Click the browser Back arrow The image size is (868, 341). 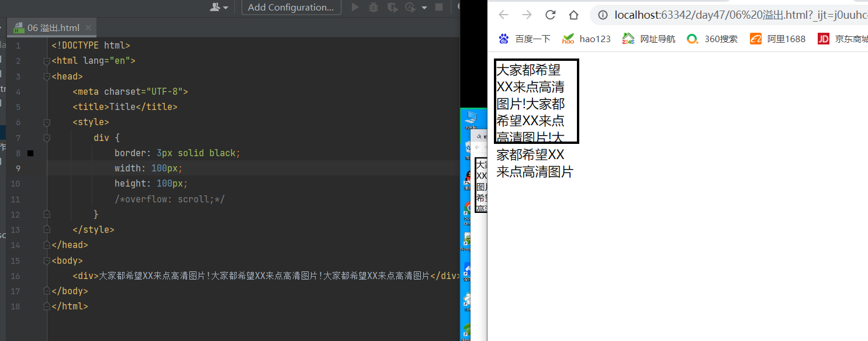coord(503,15)
